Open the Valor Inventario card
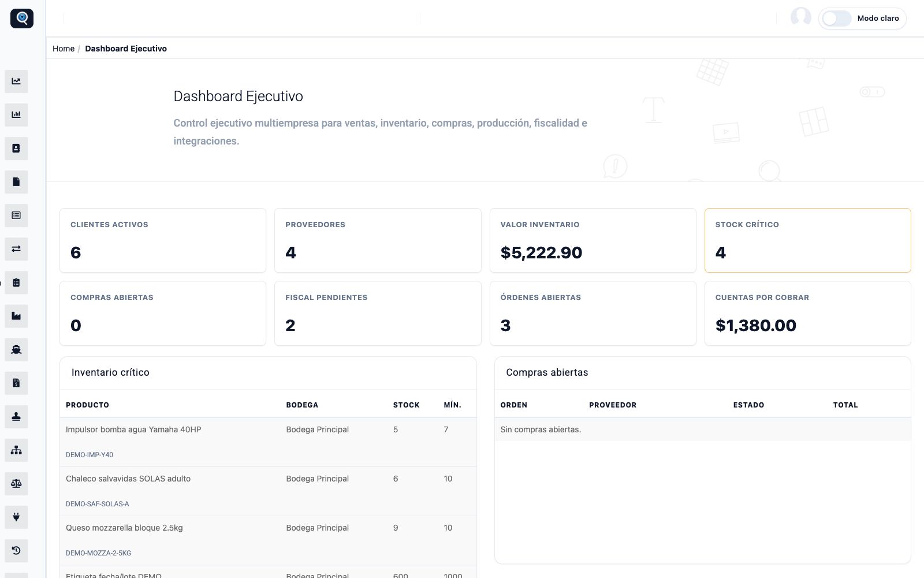 point(593,240)
